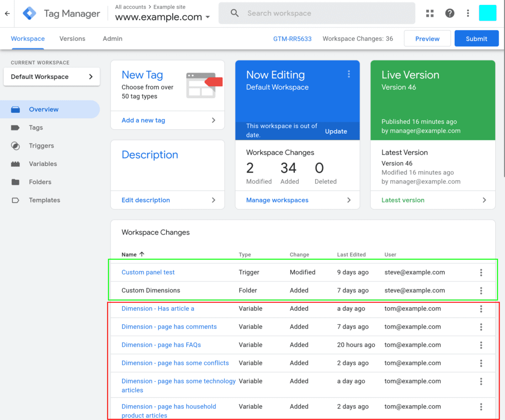Screen dimensions: 505x420
Task: Open the Google apps grid
Action: [430, 13]
